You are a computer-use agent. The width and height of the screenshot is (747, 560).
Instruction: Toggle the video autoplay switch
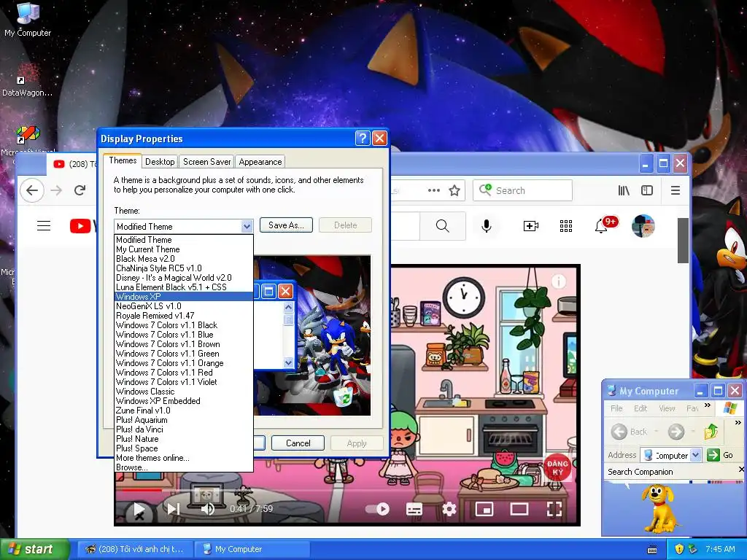click(377, 509)
